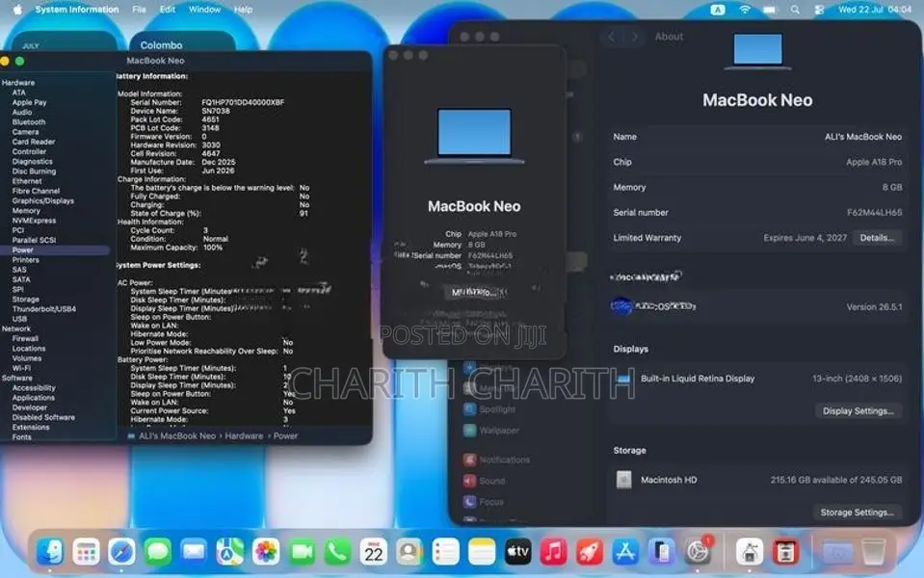924x578 pixels.
Task: Open the System Information menu
Action: click(77, 10)
